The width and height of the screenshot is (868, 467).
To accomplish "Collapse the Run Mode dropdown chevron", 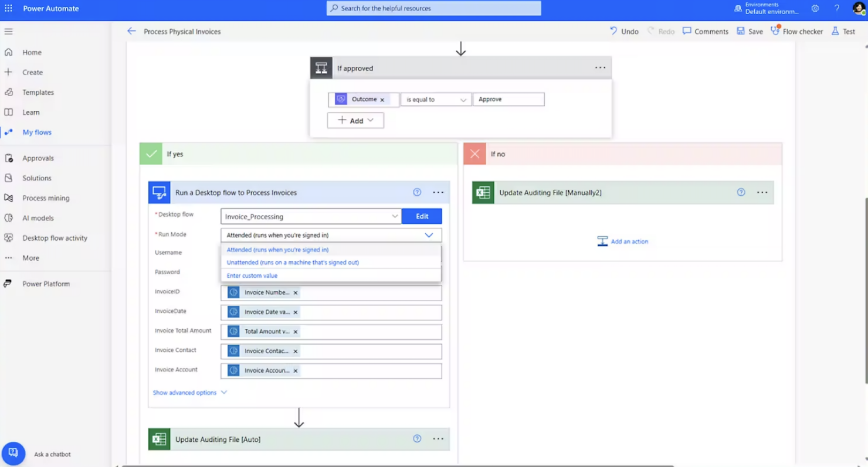I will (x=429, y=235).
